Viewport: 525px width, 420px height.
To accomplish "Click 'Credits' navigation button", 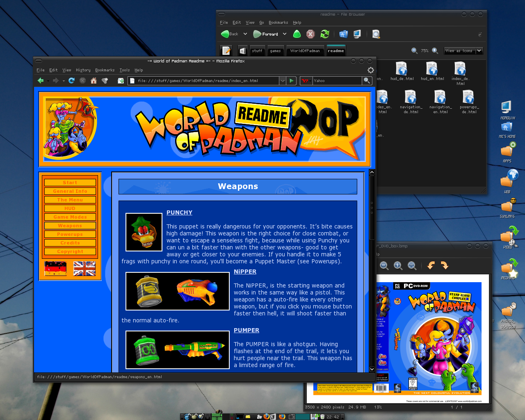I will click(70, 243).
